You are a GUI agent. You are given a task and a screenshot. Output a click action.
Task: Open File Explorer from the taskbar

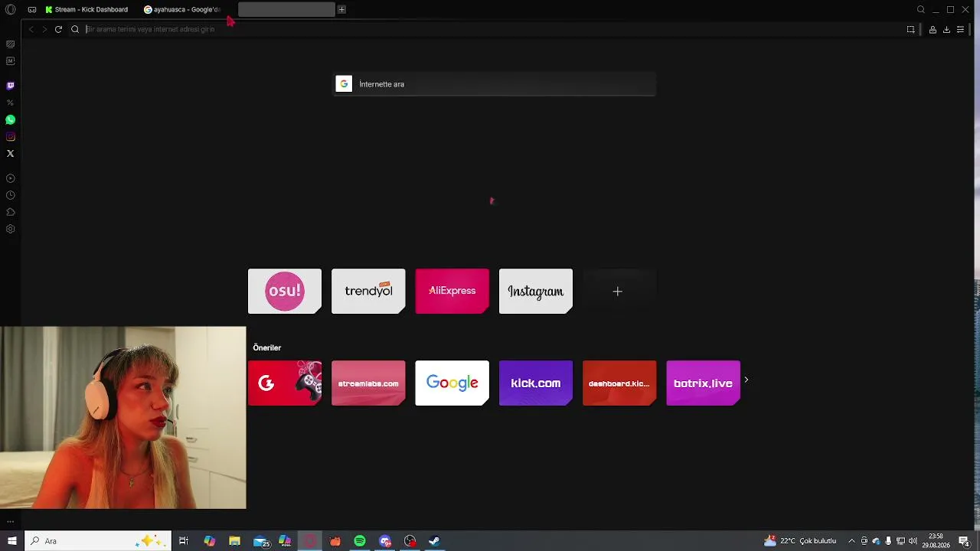(x=234, y=541)
